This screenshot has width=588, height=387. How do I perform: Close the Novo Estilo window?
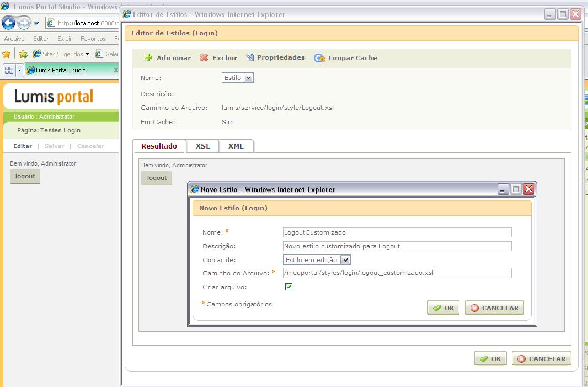[529, 189]
